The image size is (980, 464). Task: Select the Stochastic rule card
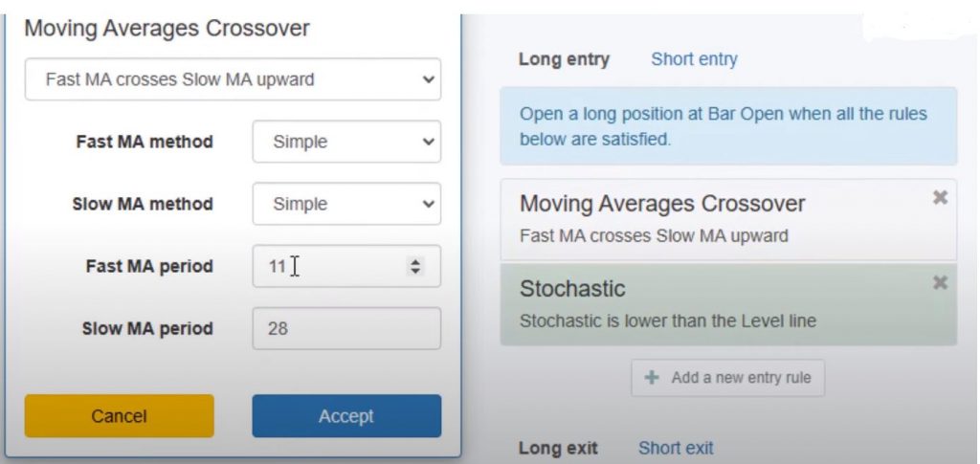pos(708,303)
